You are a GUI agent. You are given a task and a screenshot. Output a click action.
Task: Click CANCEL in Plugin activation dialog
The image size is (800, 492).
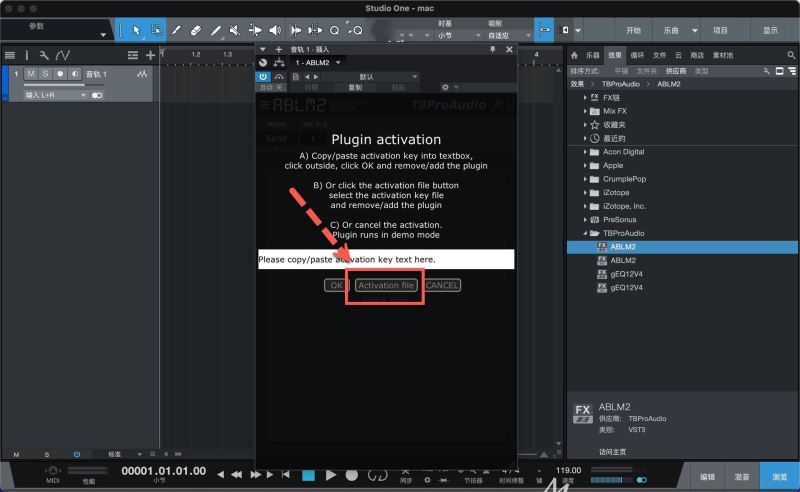coord(441,285)
